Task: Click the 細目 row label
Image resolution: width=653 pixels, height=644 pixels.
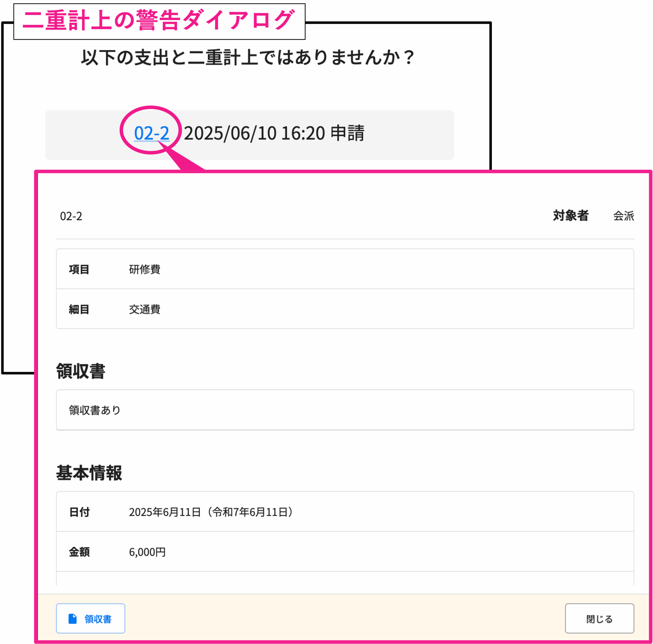Action: pyautogui.click(x=79, y=309)
